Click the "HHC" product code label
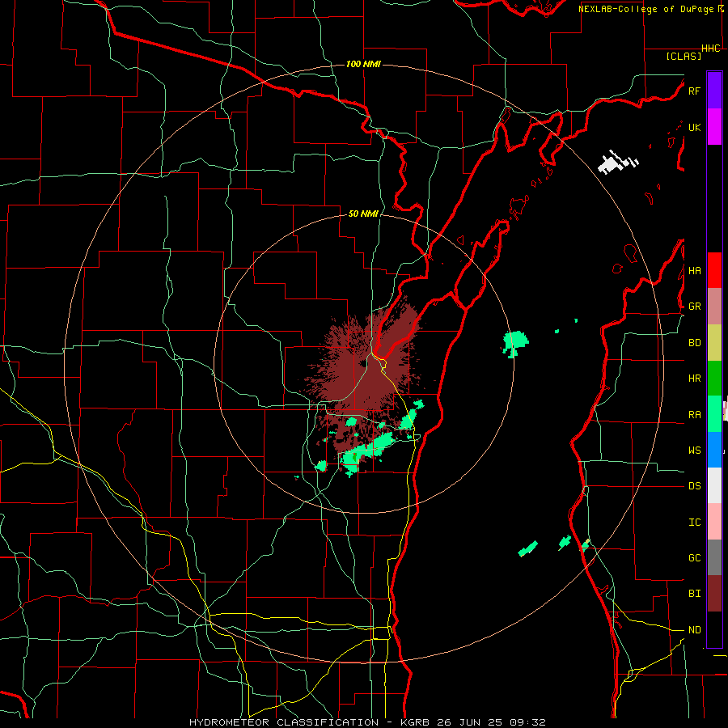Viewport: 728px width, 728px height. point(711,49)
